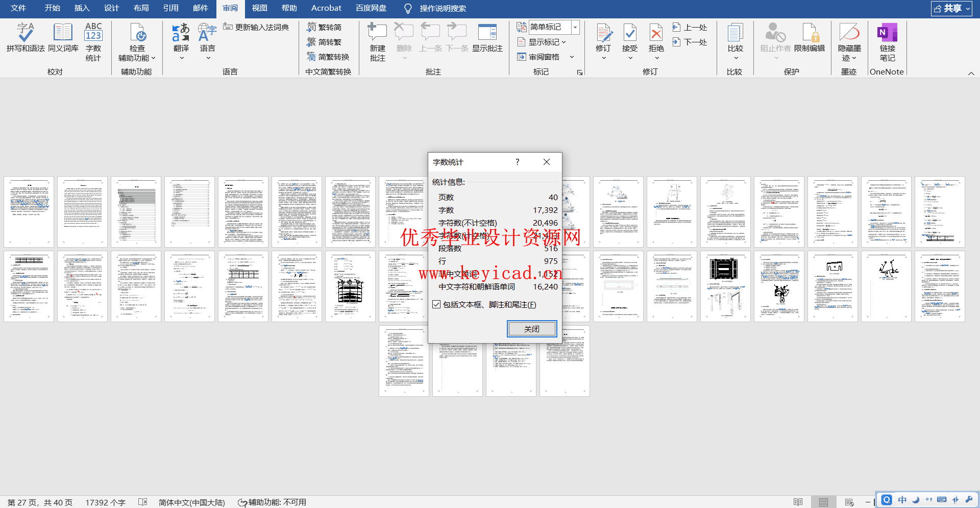Open Linked Notes OneNote (链接笔记)
The width and height of the screenshot is (980, 508).
(888, 42)
